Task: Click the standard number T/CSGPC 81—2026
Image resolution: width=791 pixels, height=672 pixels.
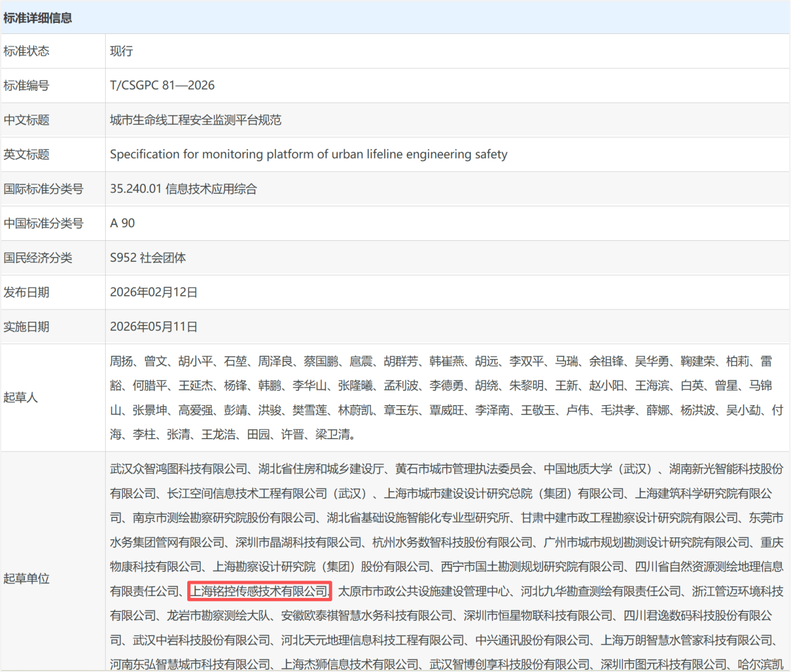Action: coord(162,85)
